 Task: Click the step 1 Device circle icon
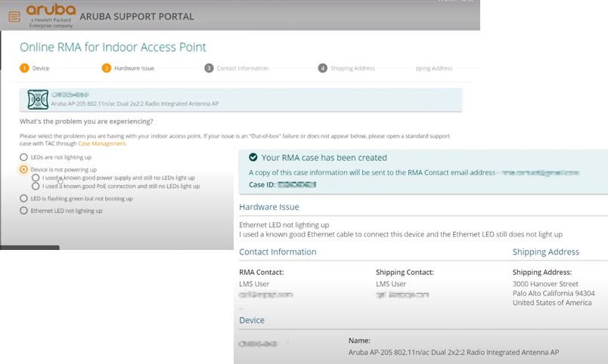pos(24,68)
